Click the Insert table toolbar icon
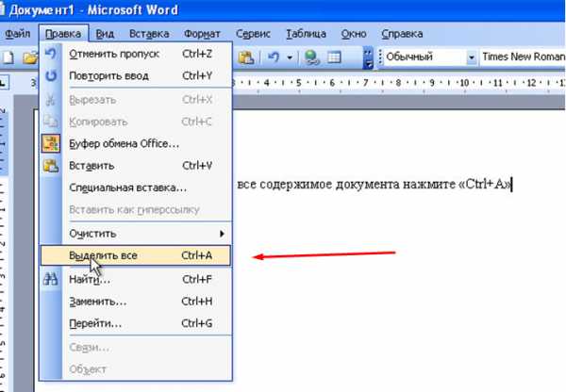Image resolution: width=566 pixels, height=392 pixels. coord(334,57)
